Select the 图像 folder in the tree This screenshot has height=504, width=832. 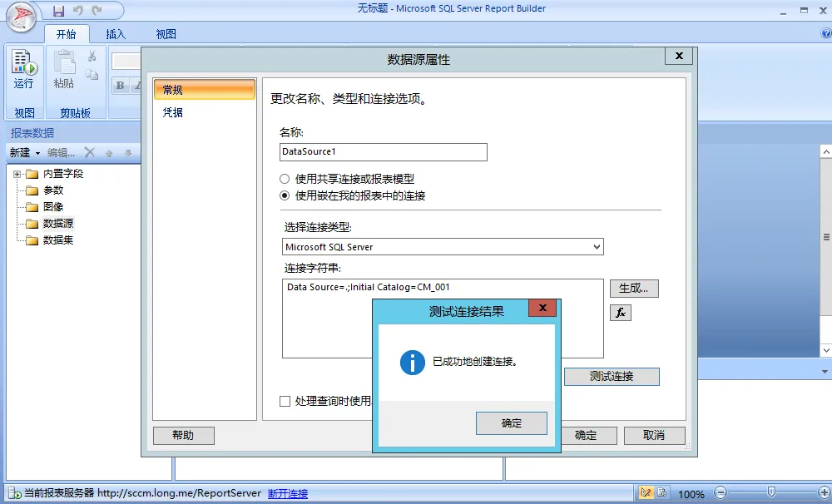pos(53,207)
